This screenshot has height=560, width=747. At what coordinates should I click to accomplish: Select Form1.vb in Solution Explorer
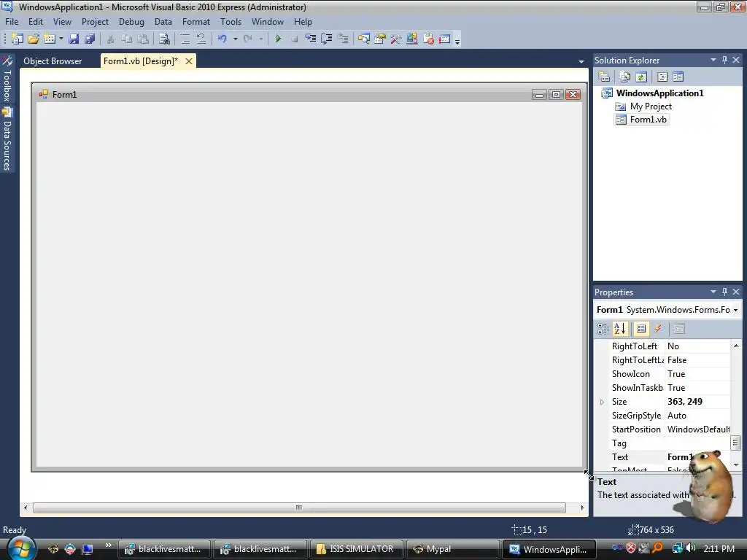pos(648,120)
